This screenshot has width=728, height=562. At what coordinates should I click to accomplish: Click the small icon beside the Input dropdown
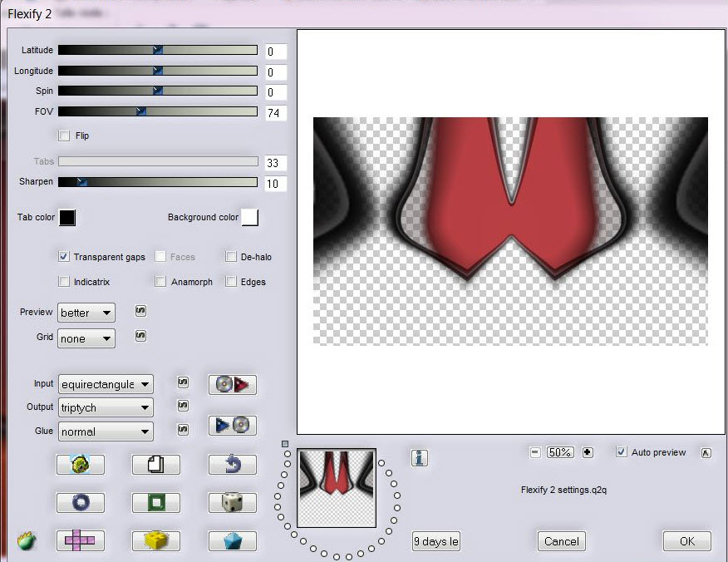[x=184, y=382]
